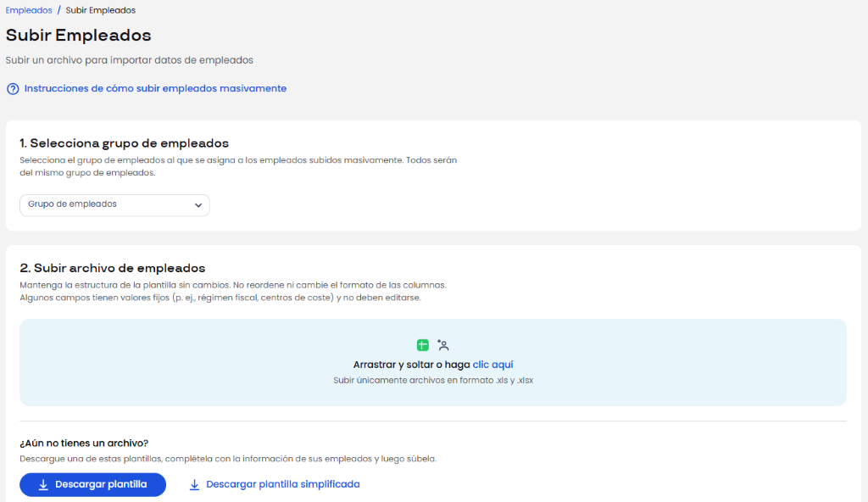868x502 pixels.
Task: Click Descargar plantilla simplificada link
Action: point(282,484)
